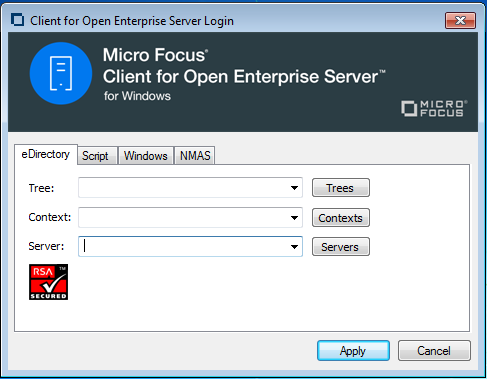Screen dimensions: 487x379
Task: Close the login window
Action: click(460, 21)
